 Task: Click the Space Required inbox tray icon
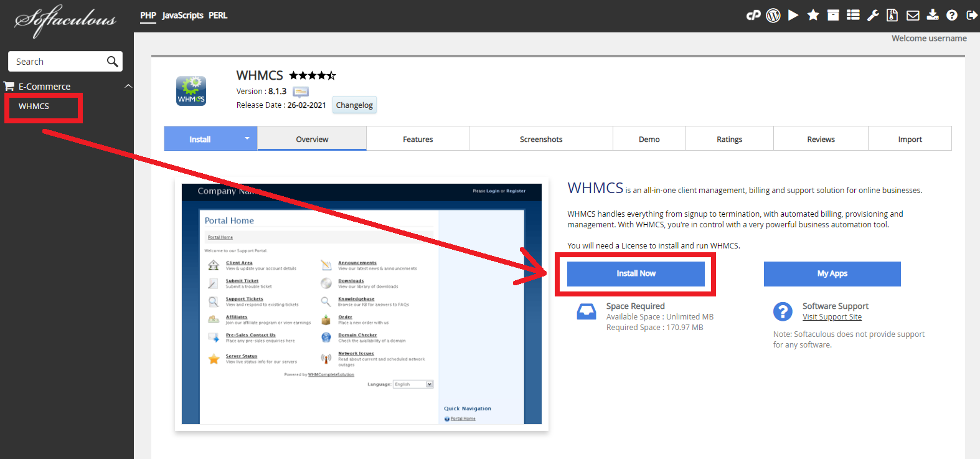(x=587, y=311)
